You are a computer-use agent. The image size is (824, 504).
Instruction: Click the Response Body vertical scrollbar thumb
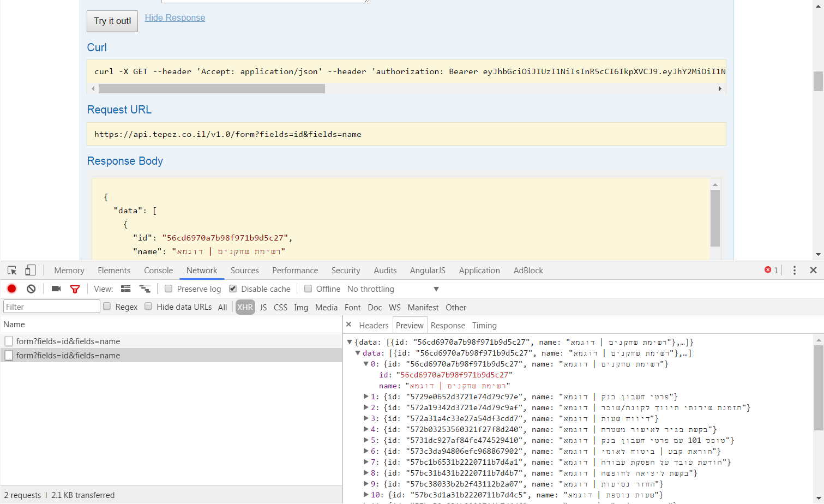click(715, 218)
